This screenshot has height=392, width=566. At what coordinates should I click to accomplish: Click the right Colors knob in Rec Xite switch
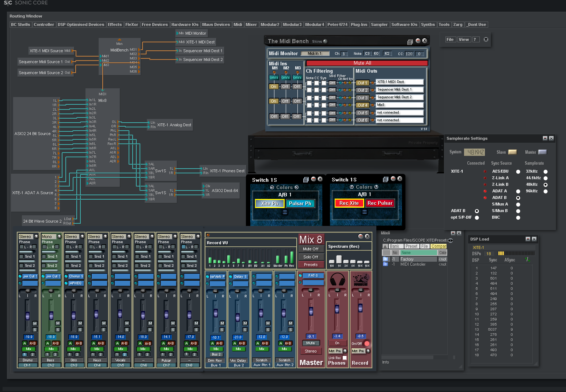[376, 187]
